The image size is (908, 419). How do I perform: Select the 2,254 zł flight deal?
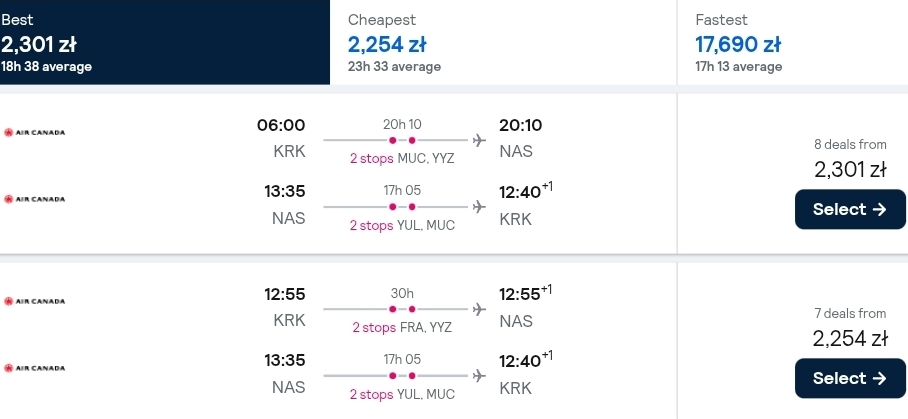tap(850, 378)
